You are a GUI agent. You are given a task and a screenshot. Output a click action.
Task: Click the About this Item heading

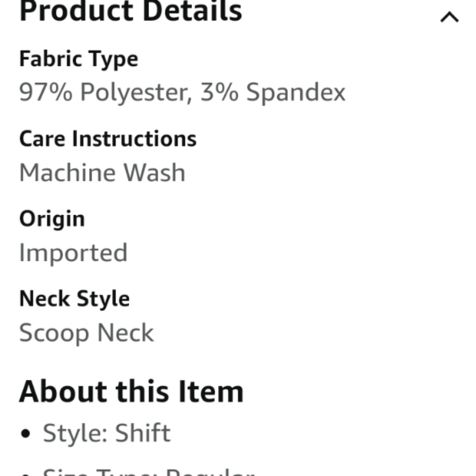131,391
